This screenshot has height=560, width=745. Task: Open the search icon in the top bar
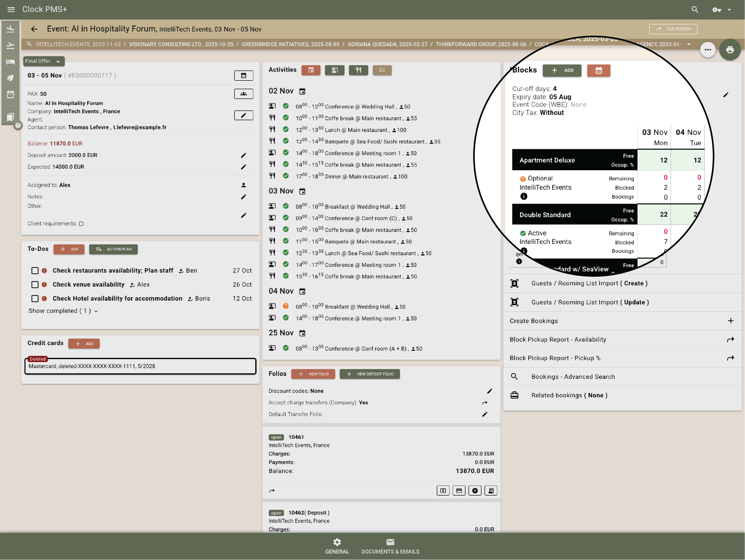click(x=695, y=9)
